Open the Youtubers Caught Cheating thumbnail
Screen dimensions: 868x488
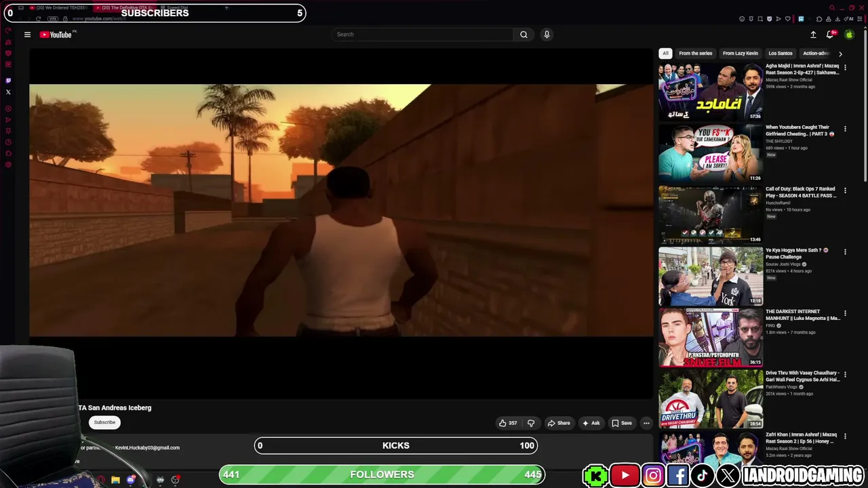click(x=711, y=152)
